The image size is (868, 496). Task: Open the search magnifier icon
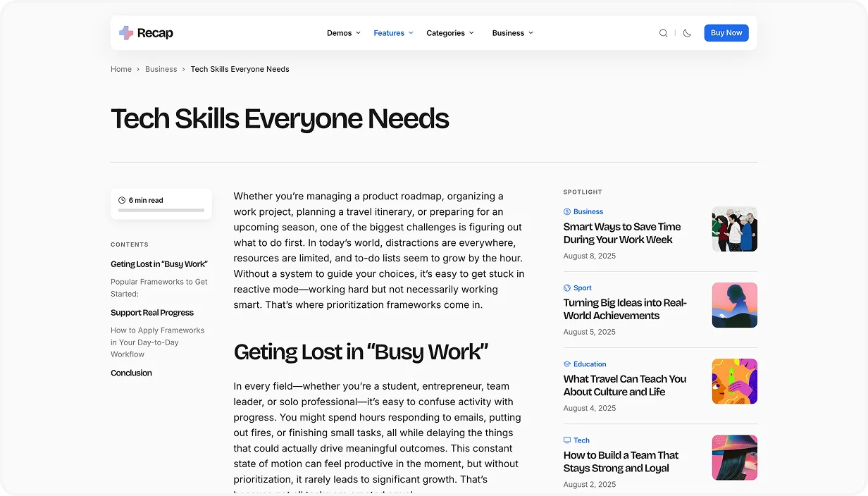coord(663,33)
